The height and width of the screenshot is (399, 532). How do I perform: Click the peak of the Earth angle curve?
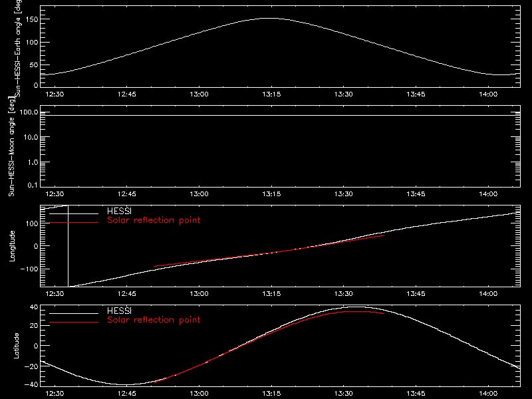click(x=270, y=19)
